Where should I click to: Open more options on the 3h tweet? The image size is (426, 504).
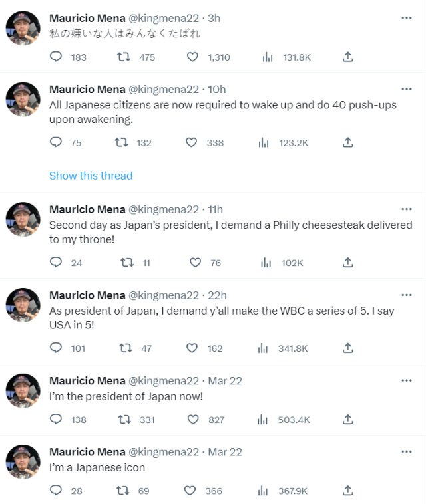[406, 17]
